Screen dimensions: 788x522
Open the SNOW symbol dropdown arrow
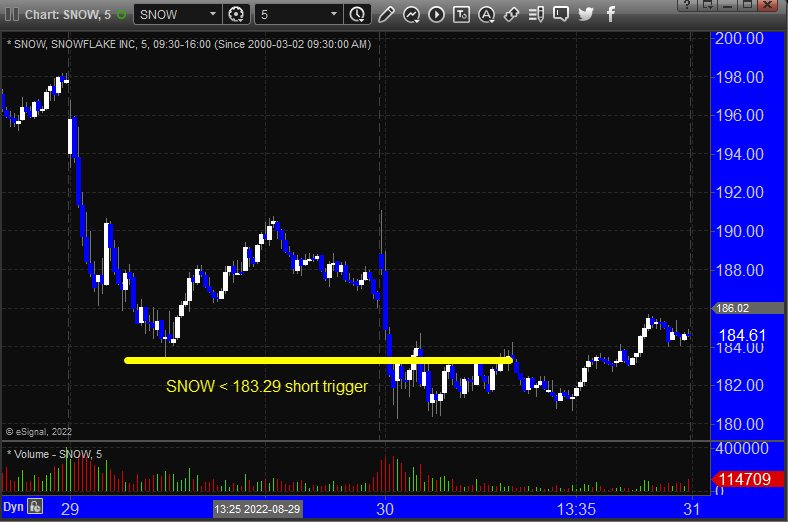coord(213,14)
